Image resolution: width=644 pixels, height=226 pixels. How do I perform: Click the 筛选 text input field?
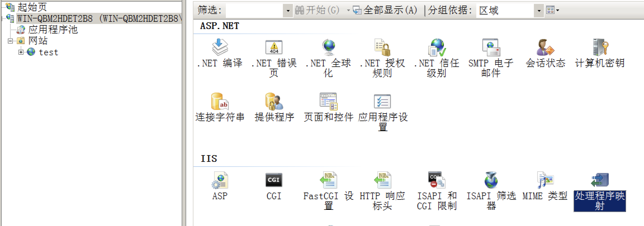click(254, 11)
